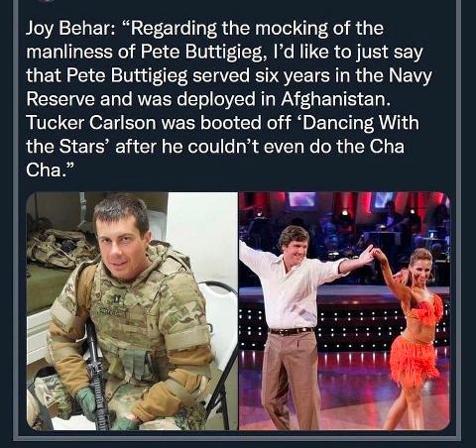Click the words "booted off" in the tweet
Screen dimensions: 476x448
(246, 123)
